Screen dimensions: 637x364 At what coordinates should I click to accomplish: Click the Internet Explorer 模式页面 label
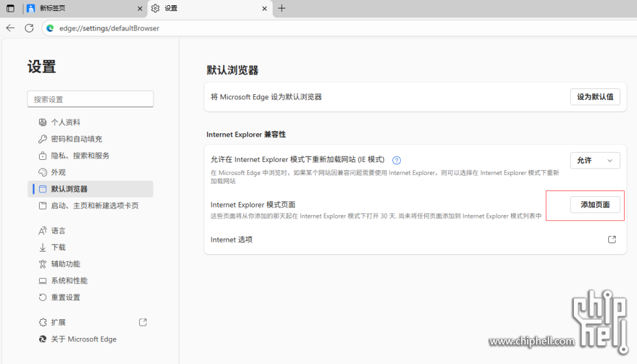(x=252, y=205)
